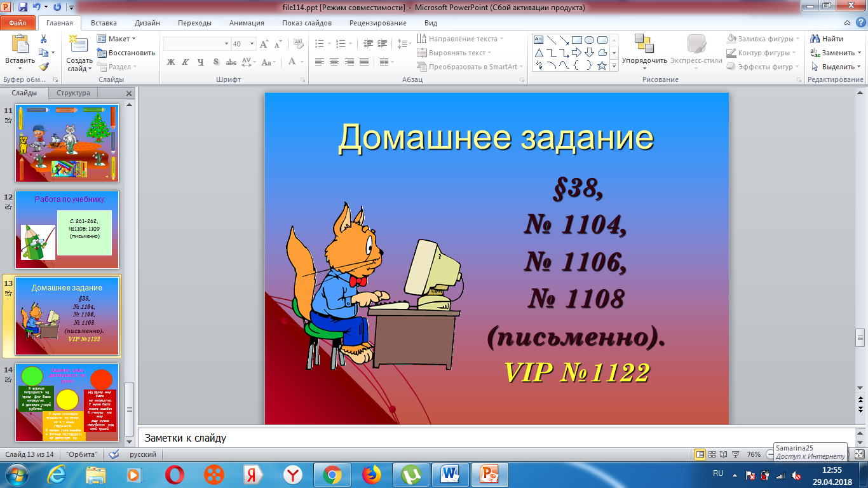Select center text alignment icon

click(334, 62)
